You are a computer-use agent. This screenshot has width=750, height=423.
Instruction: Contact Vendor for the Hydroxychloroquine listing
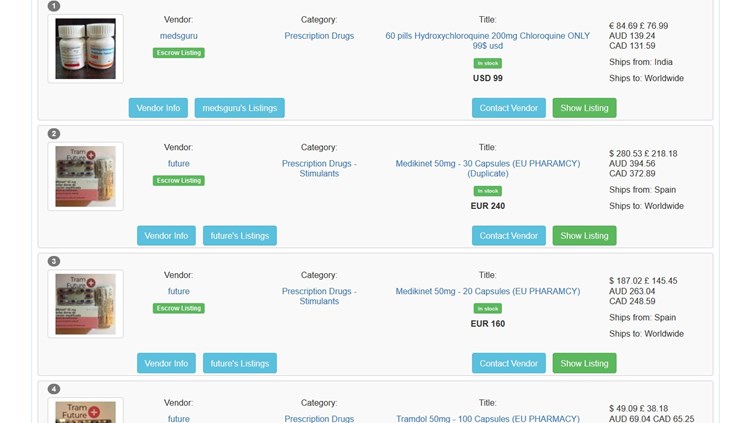coord(508,108)
